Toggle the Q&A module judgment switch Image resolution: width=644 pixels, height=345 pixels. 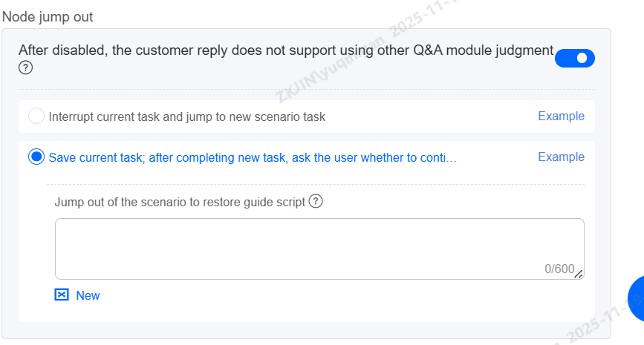574,58
